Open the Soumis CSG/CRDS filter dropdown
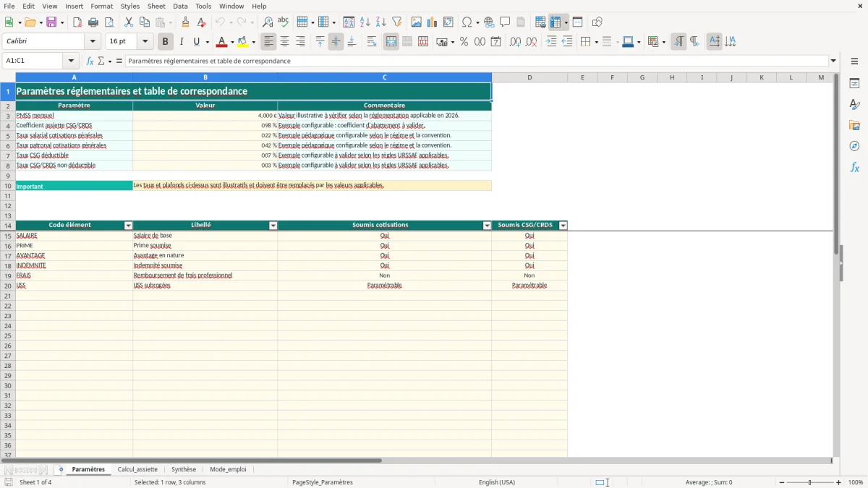The height and width of the screenshot is (488, 868). pyautogui.click(x=563, y=226)
